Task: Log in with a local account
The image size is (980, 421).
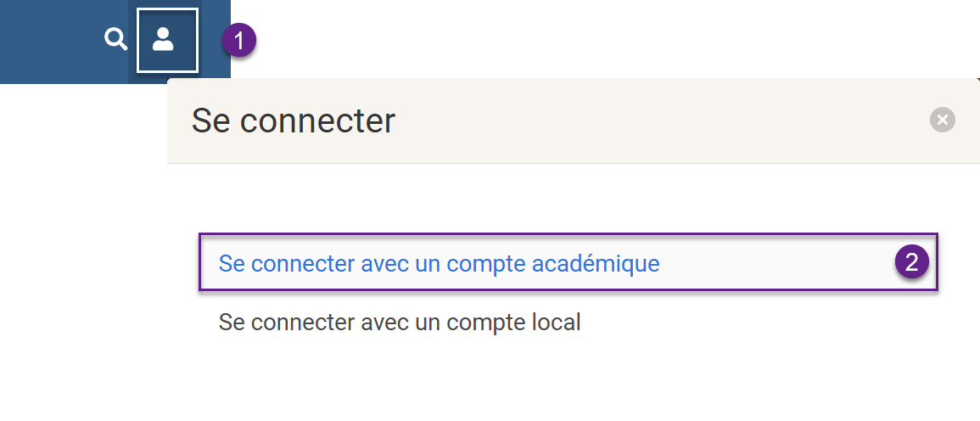Action: pyautogui.click(x=400, y=323)
